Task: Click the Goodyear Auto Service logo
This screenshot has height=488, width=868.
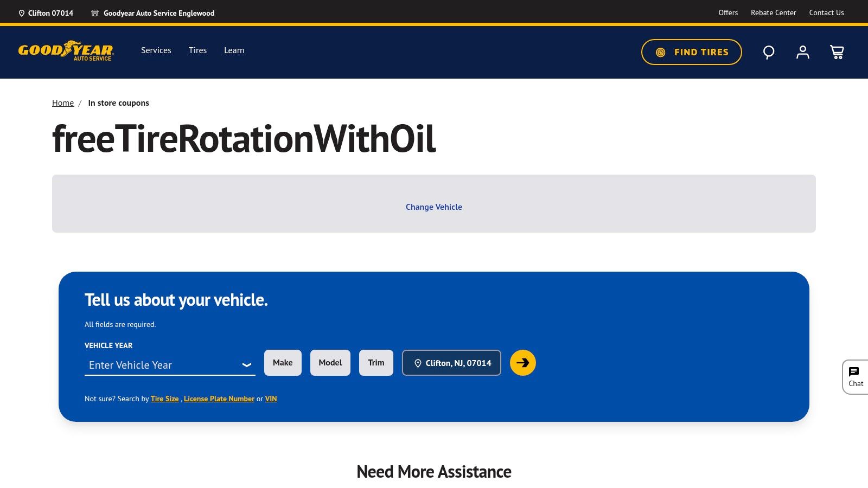Action: pos(65,52)
